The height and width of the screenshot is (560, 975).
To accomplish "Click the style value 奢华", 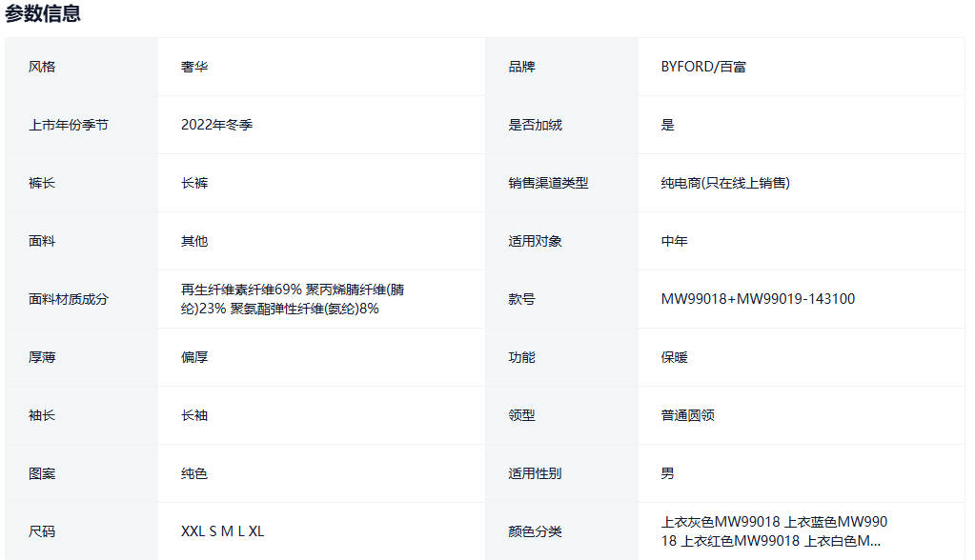I will 194,67.
